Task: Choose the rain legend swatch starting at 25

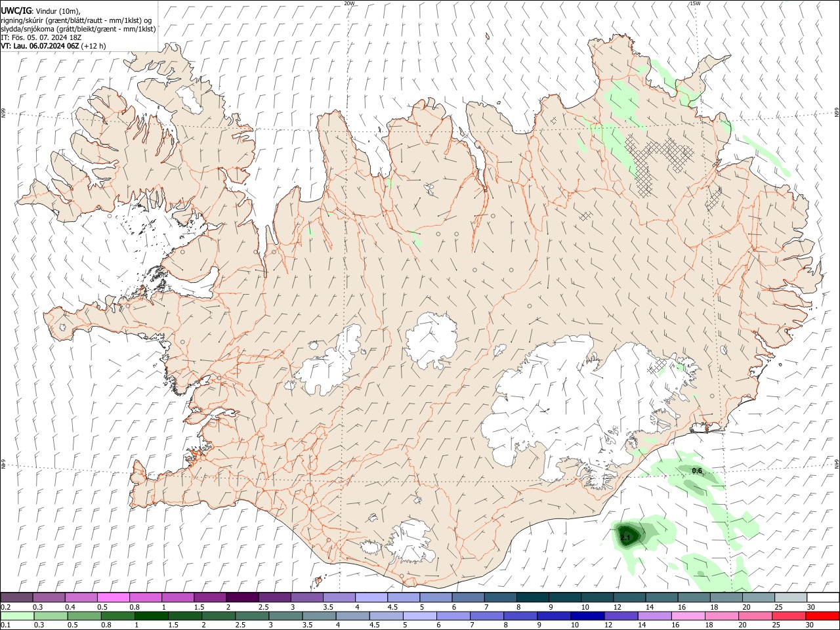Action: [790, 616]
